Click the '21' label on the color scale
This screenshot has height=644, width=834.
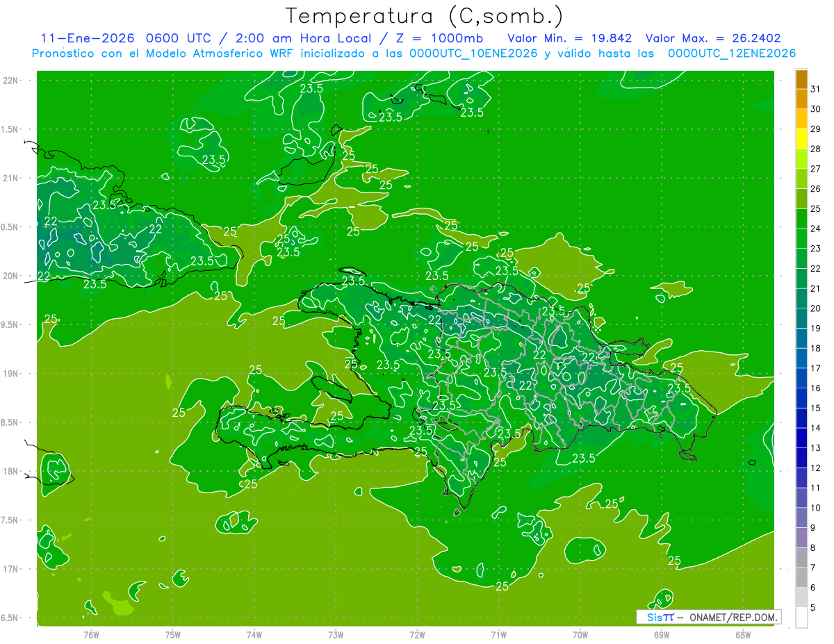(x=815, y=289)
